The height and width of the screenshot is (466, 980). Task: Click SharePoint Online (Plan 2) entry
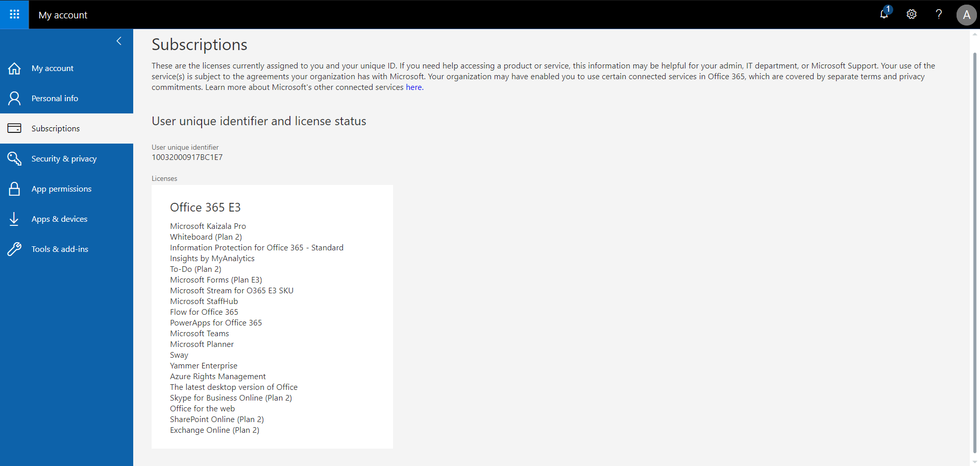pyautogui.click(x=217, y=420)
